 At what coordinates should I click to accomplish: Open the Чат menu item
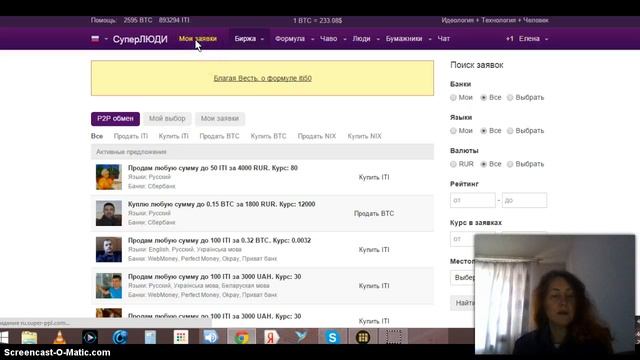tap(444, 39)
